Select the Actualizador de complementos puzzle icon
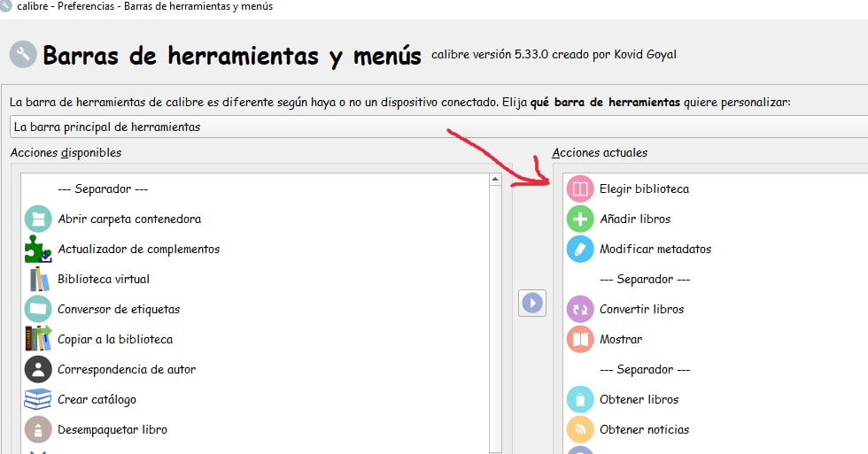868x454 pixels. 37,249
